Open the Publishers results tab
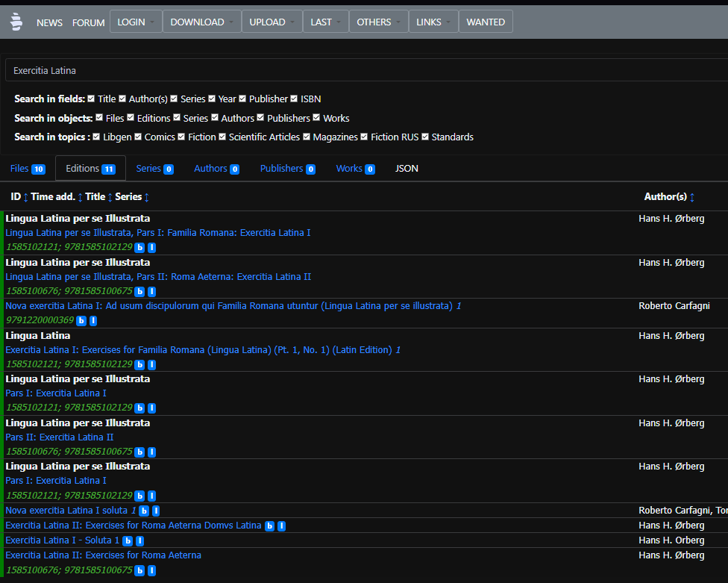This screenshot has width=728, height=583. (x=288, y=169)
